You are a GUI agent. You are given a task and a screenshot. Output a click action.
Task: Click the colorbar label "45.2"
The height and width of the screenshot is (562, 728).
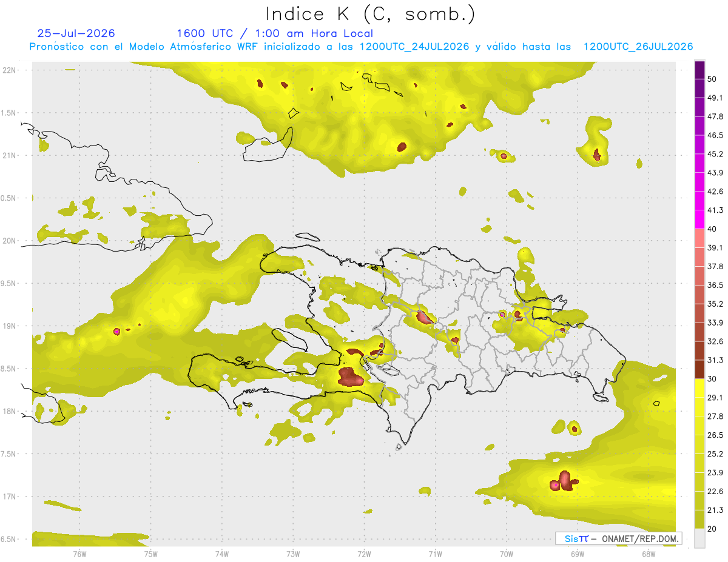[715, 154]
